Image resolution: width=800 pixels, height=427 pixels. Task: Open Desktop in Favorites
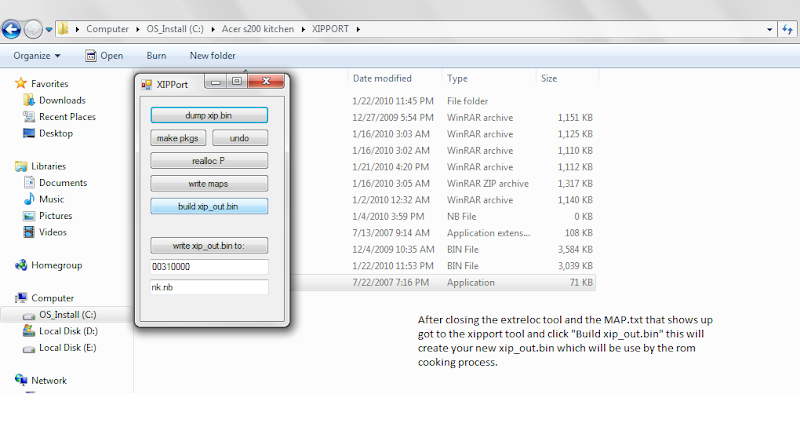pos(56,133)
